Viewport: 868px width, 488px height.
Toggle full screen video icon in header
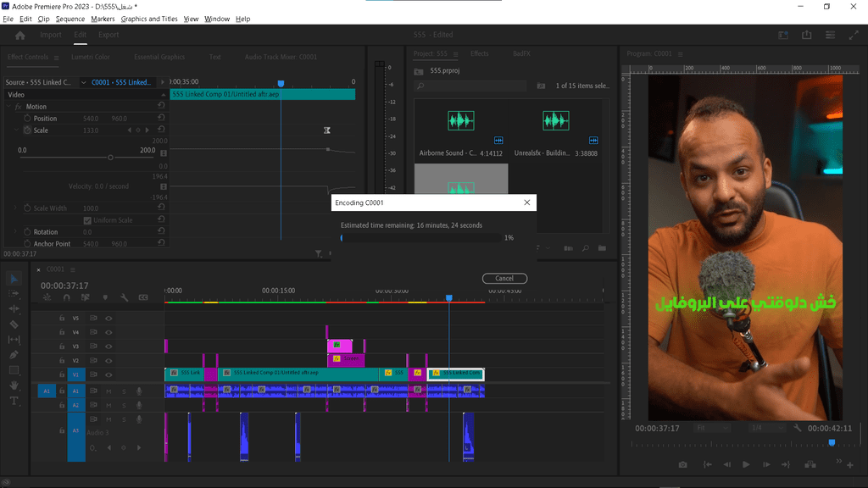854,35
